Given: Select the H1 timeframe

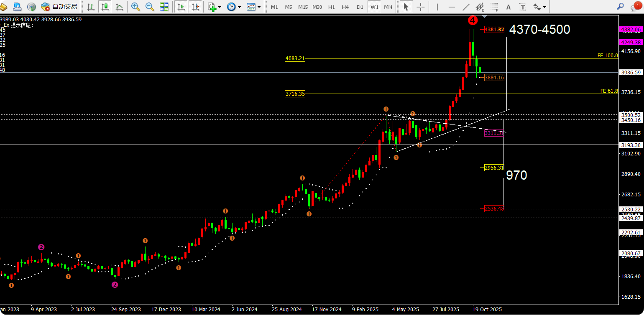Looking at the screenshot, I should pyautogui.click(x=332, y=7).
